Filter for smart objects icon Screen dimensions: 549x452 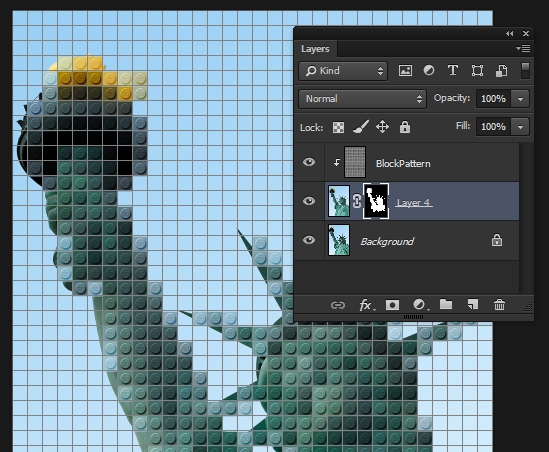pos(501,71)
